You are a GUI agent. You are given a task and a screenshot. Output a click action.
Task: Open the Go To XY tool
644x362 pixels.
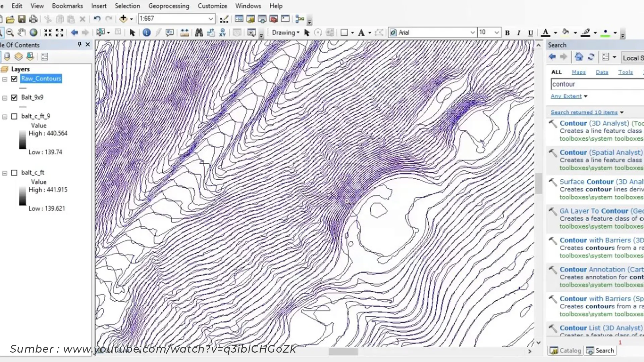(222, 33)
